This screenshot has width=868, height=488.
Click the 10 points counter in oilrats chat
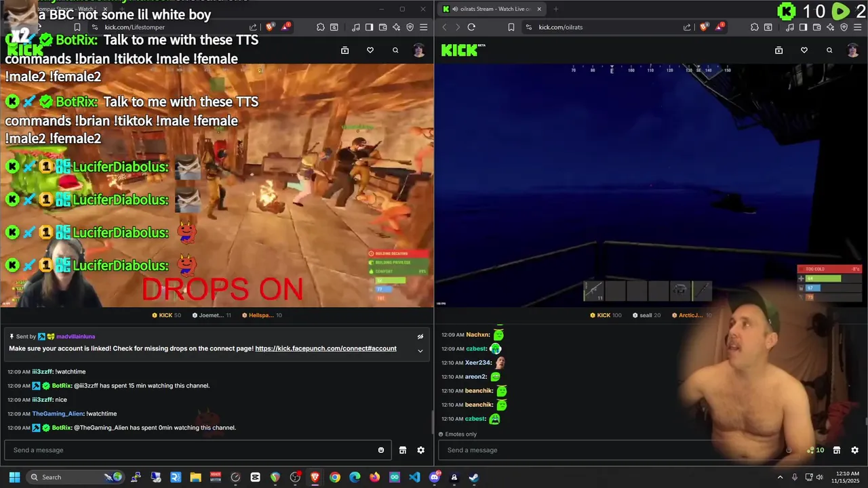815,450
